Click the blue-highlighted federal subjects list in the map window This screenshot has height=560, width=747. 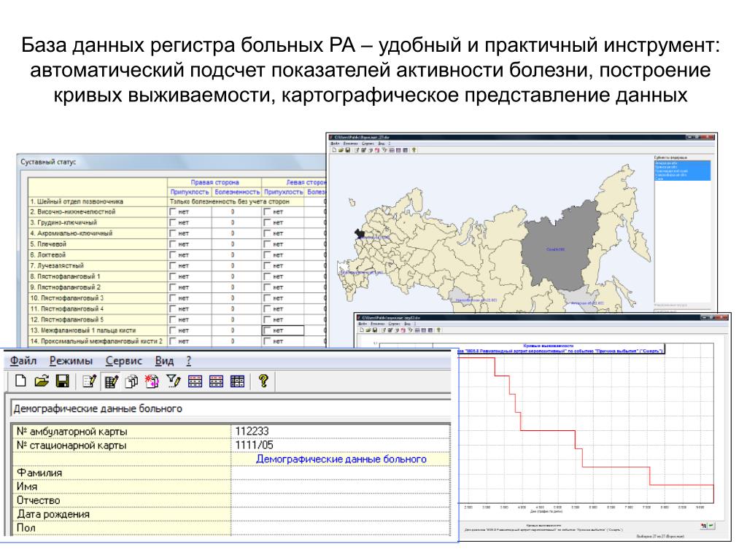(683, 171)
